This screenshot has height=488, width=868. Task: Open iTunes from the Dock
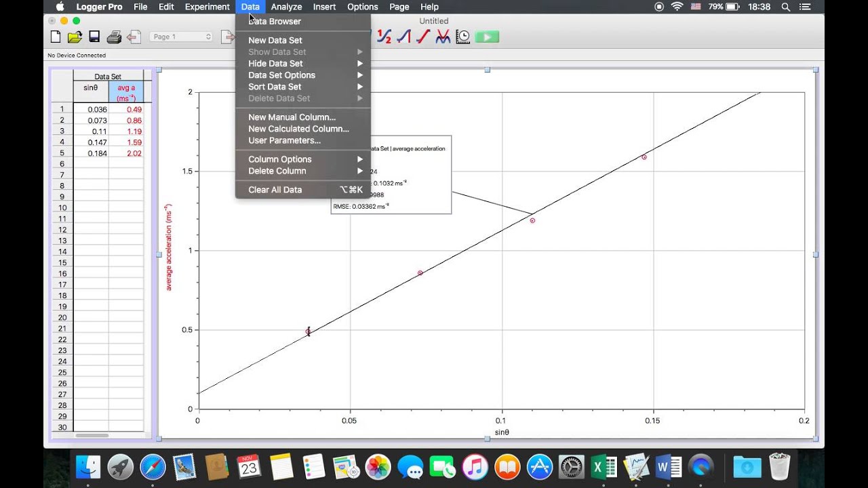[x=475, y=467]
